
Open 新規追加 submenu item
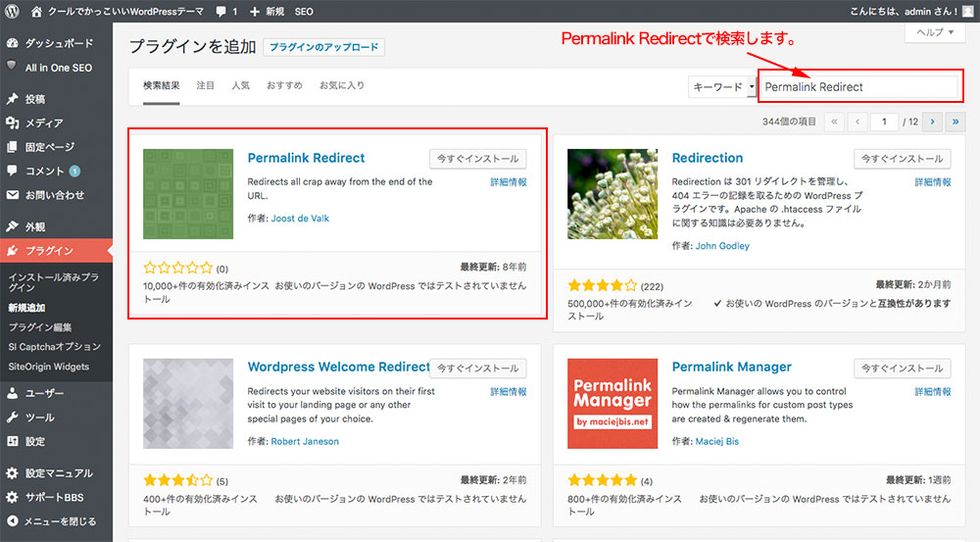(26, 308)
